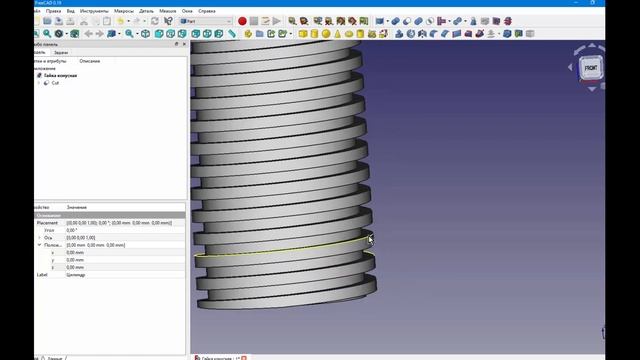Viewport: 640px width, 360px height.
Task: Switch to rear view cube icon
Action: [x=196, y=34]
